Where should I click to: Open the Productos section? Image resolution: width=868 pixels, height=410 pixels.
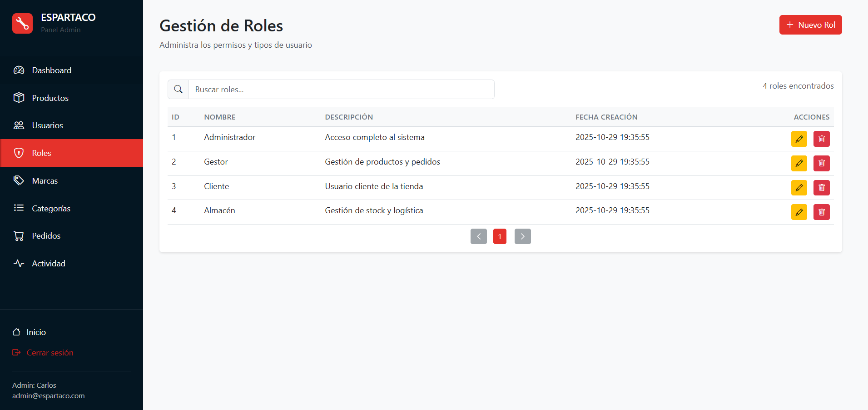(x=71, y=98)
